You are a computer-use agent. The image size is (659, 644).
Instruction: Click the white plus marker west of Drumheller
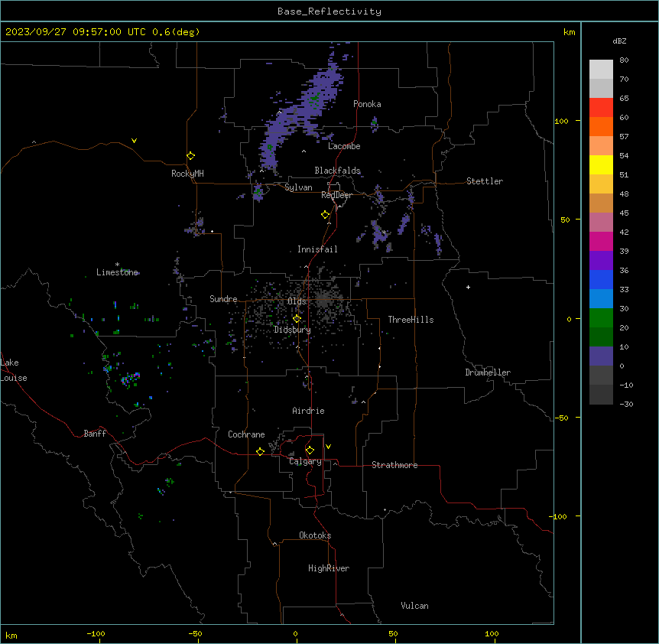(468, 287)
